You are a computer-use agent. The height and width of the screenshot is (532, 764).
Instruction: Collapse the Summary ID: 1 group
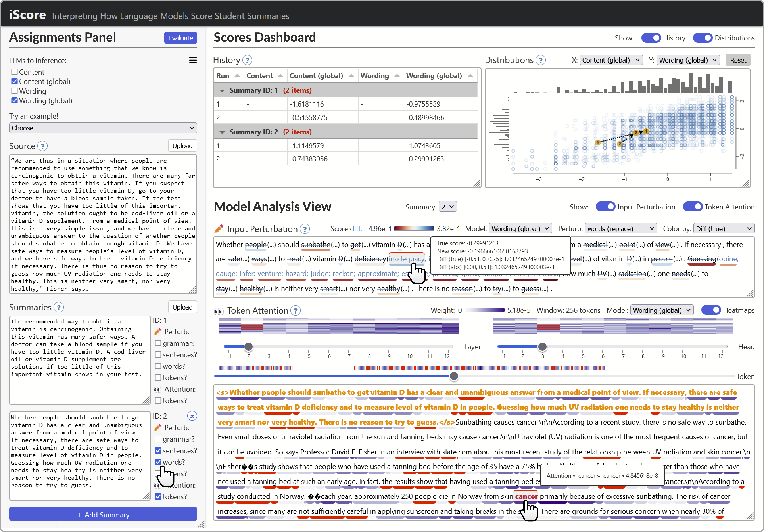(x=222, y=90)
